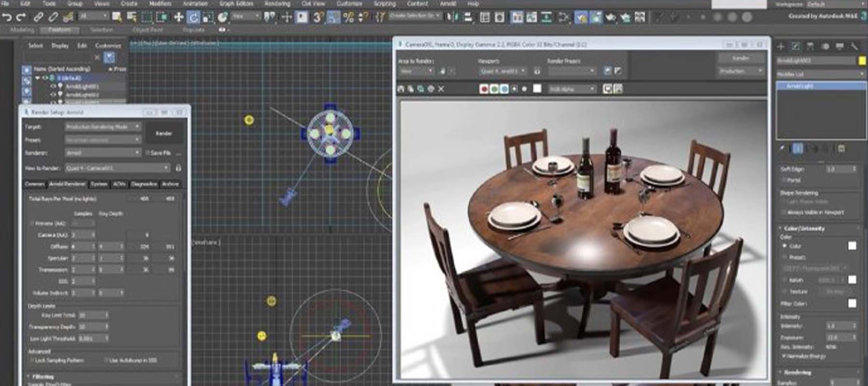Switch to the Diagnostics tab in Render Setup

pyautogui.click(x=144, y=184)
